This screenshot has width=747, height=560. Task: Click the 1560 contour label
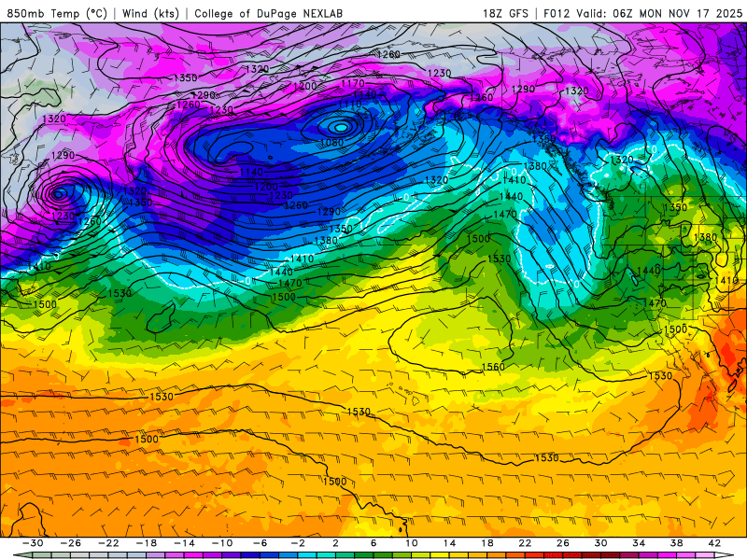493,367
